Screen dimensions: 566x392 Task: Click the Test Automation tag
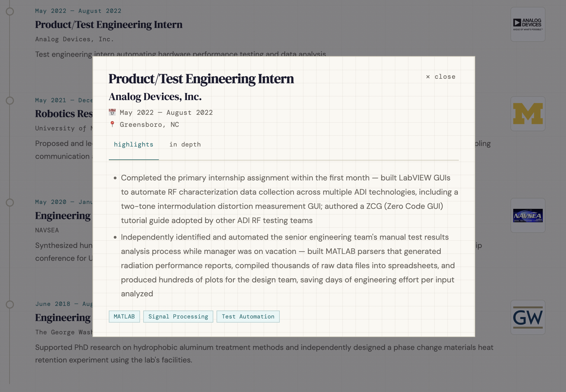pyautogui.click(x=248, y=317)
